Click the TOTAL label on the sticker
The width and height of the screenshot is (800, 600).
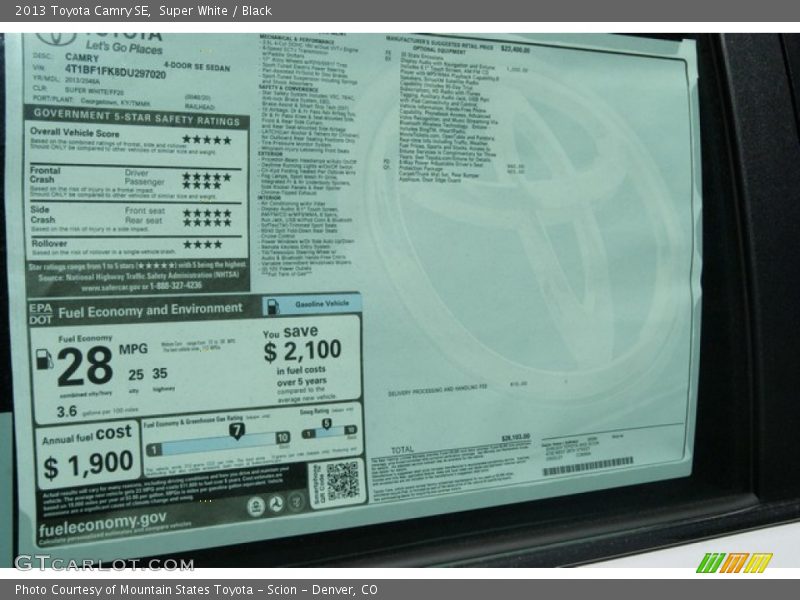tap(402, 449)
